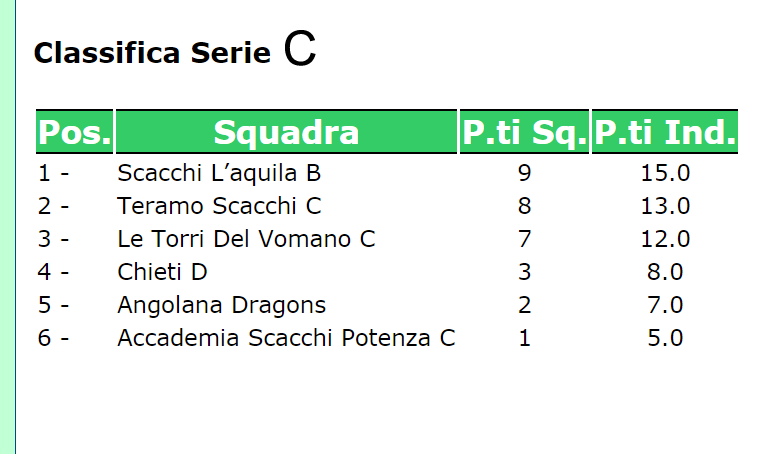Select Accademia Scacchi Potenza C team name
This screenshot has height=454, width=767.
286,338
